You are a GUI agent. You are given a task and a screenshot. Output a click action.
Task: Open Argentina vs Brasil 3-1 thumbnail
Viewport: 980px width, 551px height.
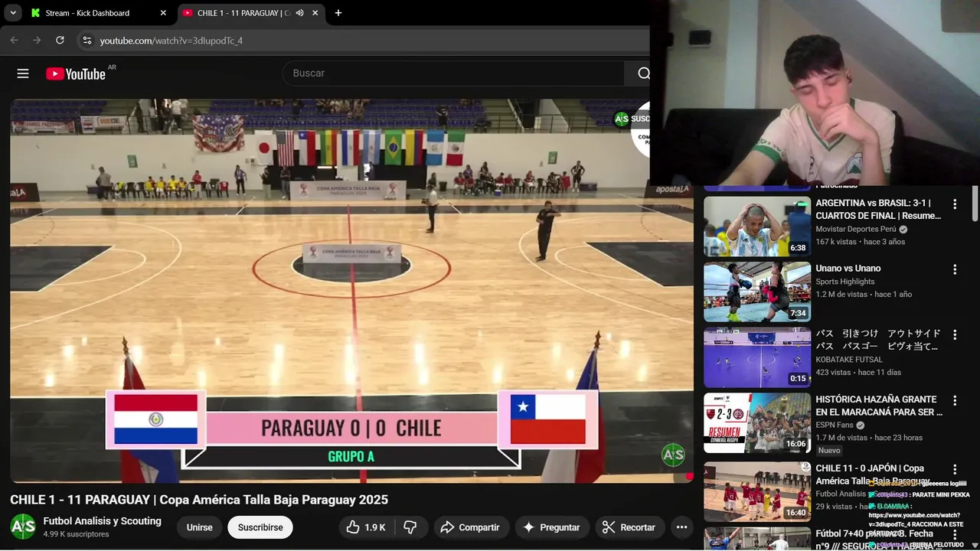(757, 227)
